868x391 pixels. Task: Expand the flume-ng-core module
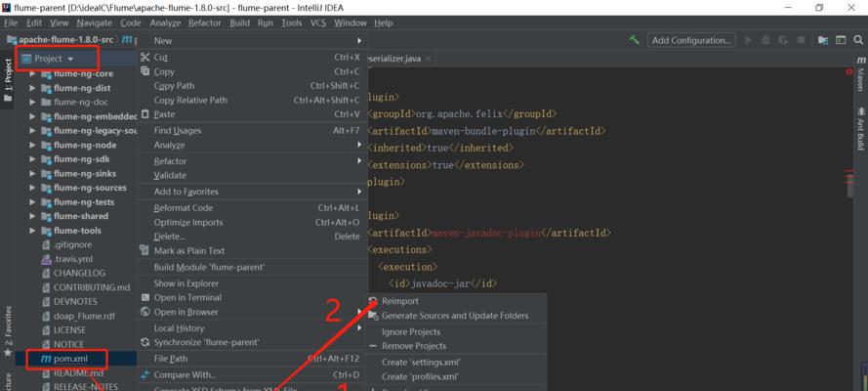(x=32, y=73)
